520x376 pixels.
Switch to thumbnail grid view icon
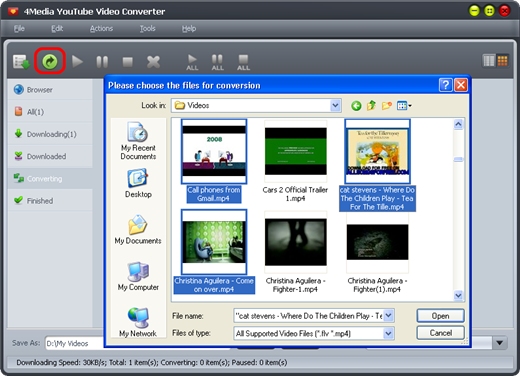pos(502,61)
